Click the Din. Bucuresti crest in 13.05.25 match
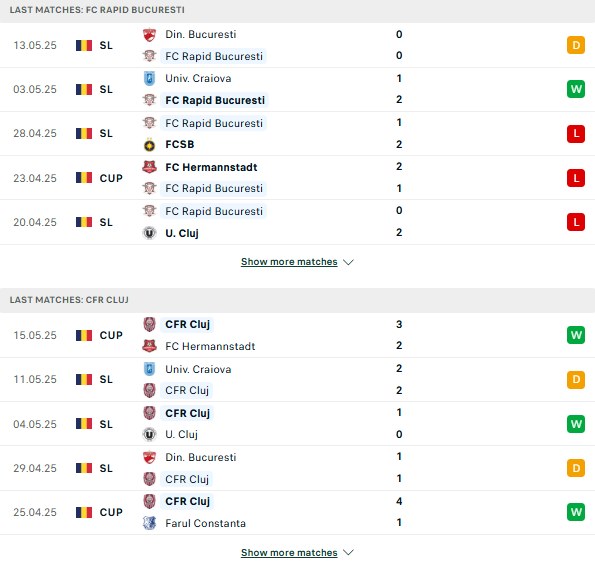 point(150,35)
